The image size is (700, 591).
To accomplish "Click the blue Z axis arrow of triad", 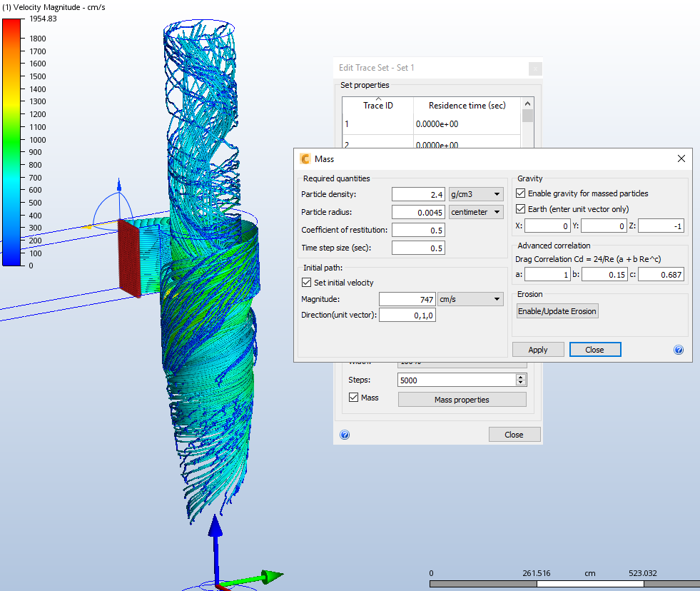I will (215, 549).
